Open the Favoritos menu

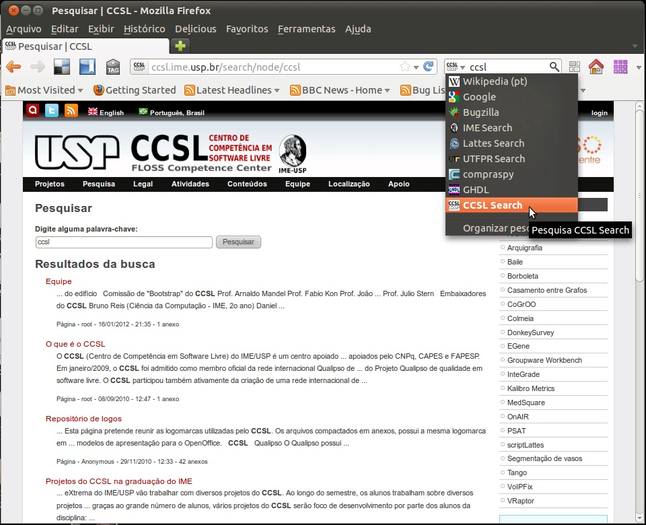(247, 29)
